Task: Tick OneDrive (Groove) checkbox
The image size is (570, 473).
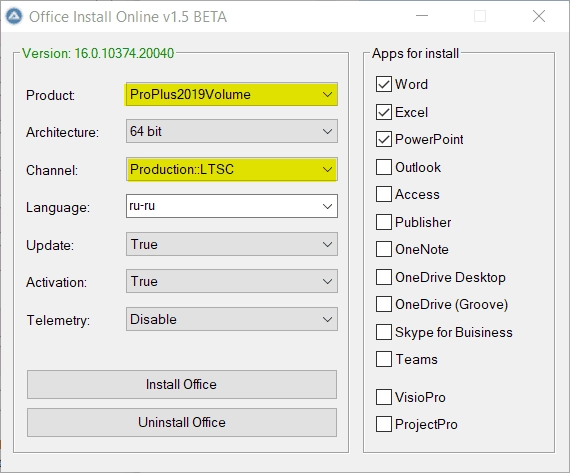Action: [384, 304]
